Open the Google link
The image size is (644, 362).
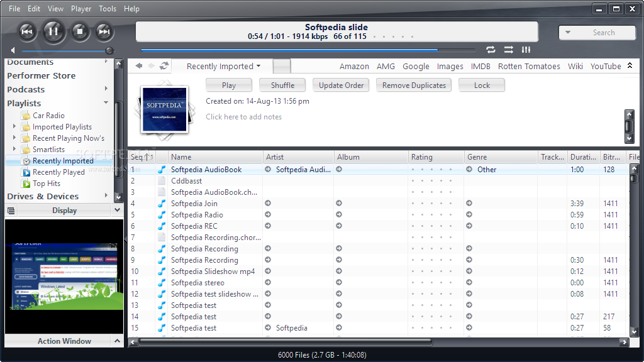416,67
